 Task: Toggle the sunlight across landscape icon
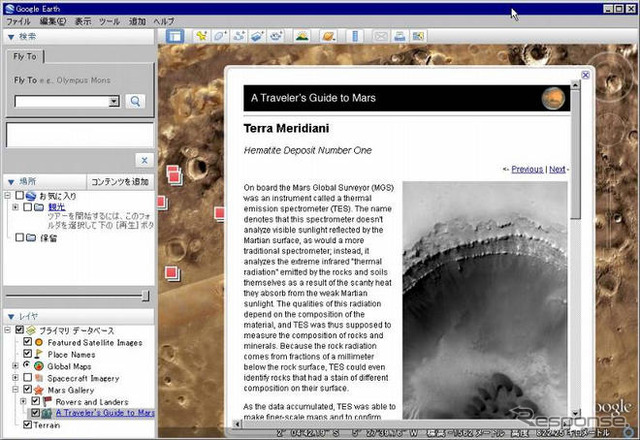click(302, 36)
